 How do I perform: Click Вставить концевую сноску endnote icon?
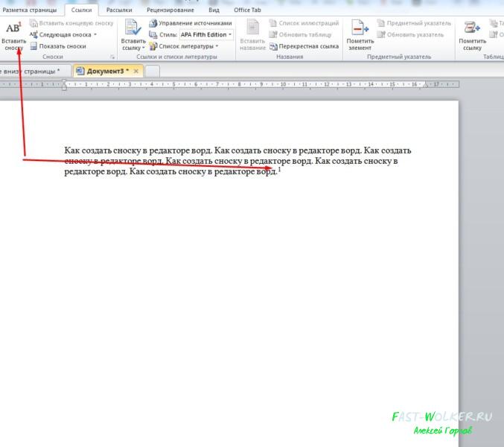coord(34,23)
